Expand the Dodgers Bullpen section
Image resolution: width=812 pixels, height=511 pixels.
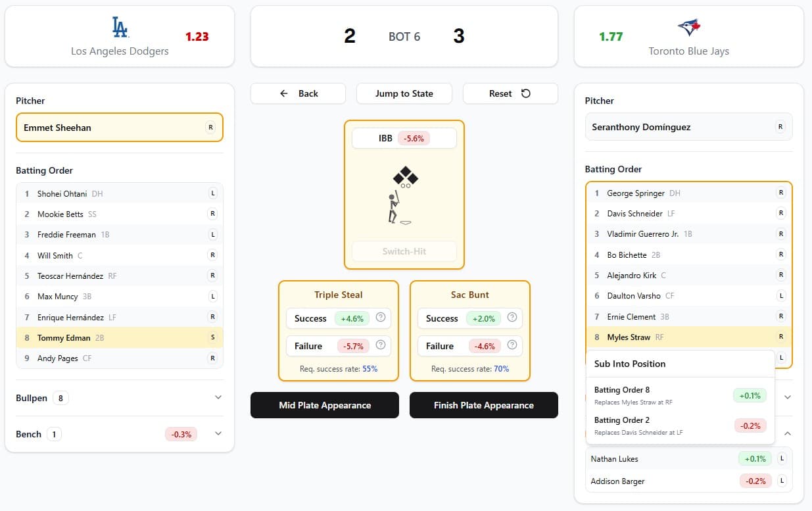point(218,398)
